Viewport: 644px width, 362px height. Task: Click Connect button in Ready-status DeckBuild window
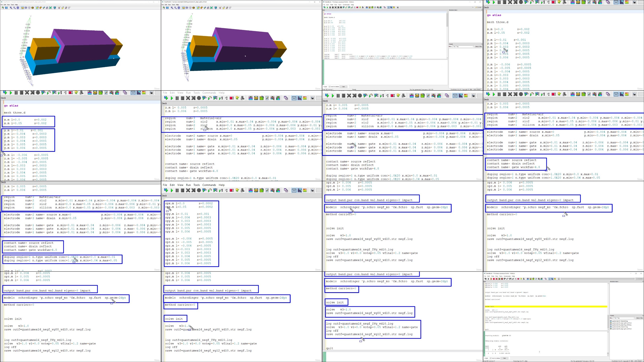coord(479,7)
